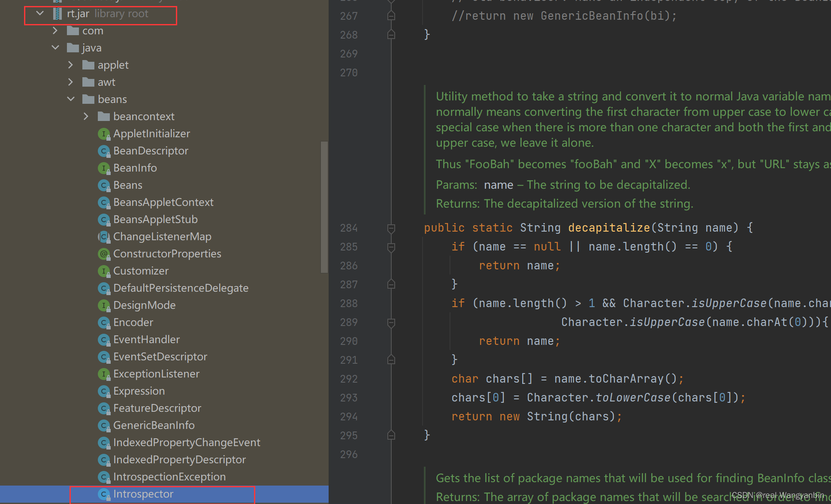Viewport: 831px width, 504px height.
Task: Select IndexedPropertyChangeEvent in the tree
Action: (x=187, y=443)
